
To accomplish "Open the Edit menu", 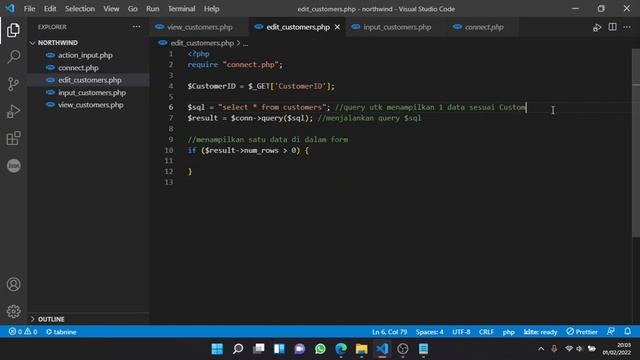I will (x=50, y=9).
